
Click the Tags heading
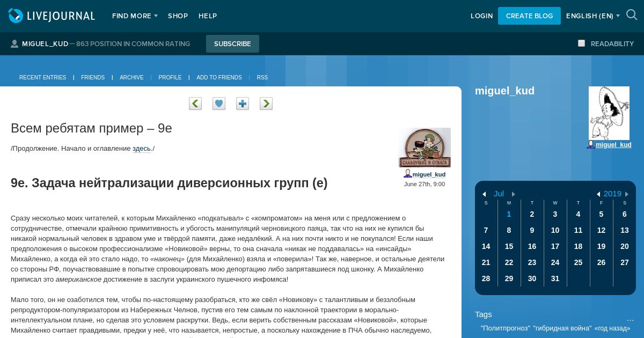tap(484, 314)
